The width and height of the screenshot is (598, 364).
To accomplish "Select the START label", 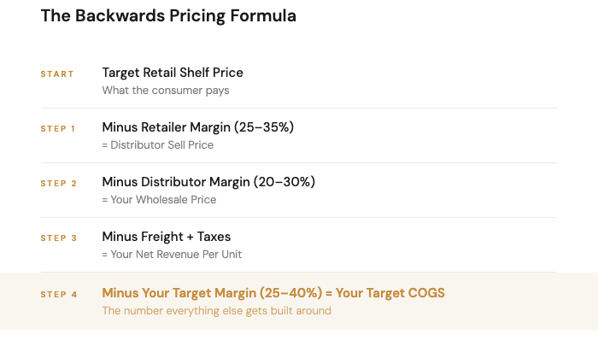I will click(57, 74).
